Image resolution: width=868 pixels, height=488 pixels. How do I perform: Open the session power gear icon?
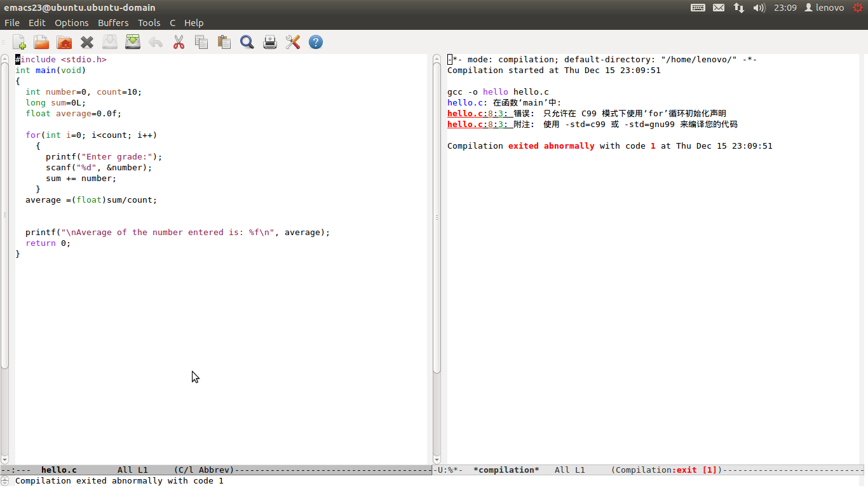pyautogui.click(x=858, y=8)
